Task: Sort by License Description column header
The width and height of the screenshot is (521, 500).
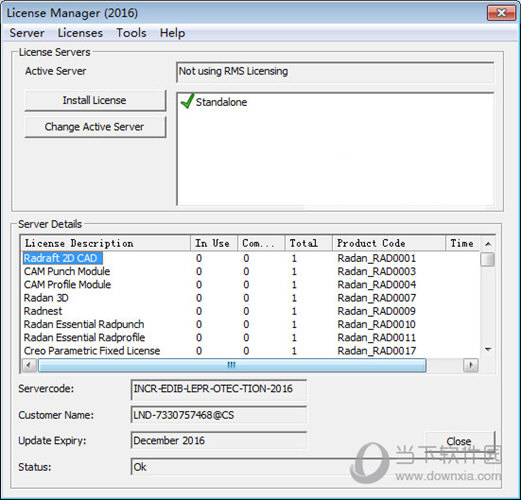Action: click(x=106, y=243)
